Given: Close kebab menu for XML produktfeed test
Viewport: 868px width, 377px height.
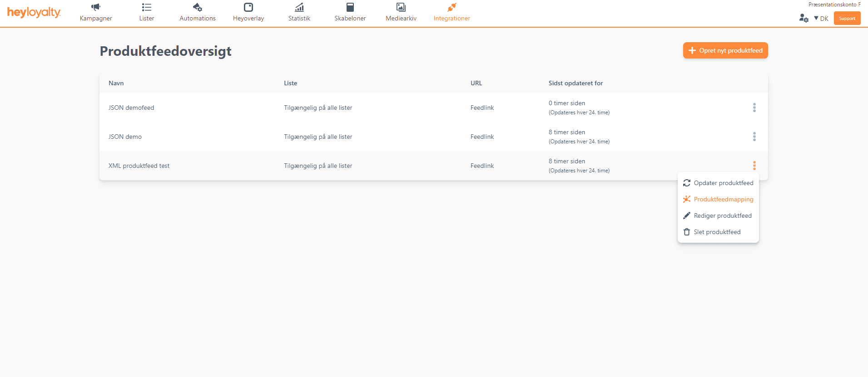Looking at the screenshot, I should point(754,166).
